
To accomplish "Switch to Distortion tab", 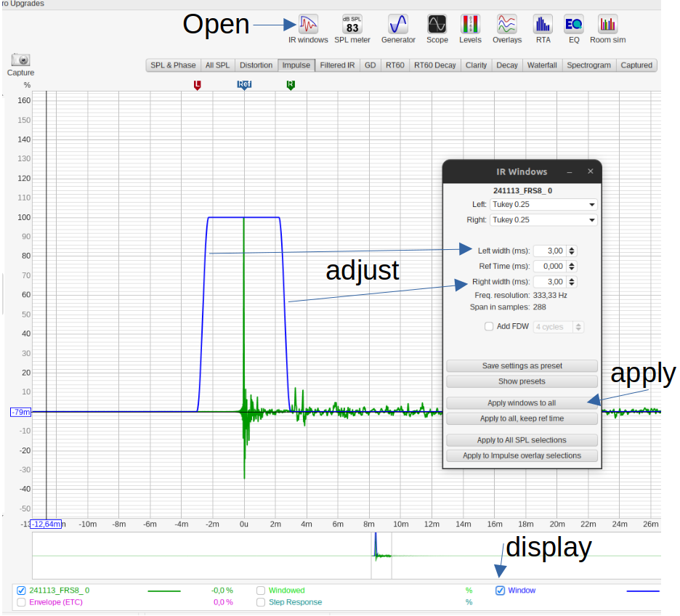I will click(256, 65).
